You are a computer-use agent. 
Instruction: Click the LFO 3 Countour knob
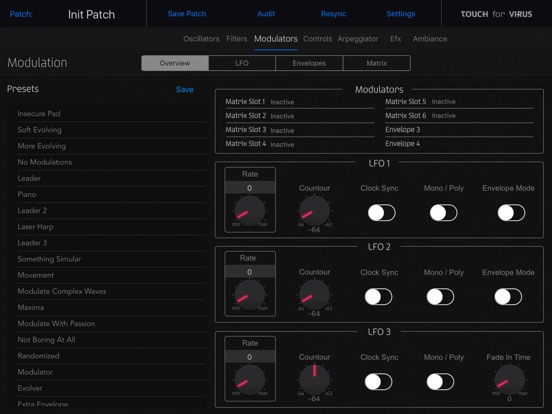[314, 380]
